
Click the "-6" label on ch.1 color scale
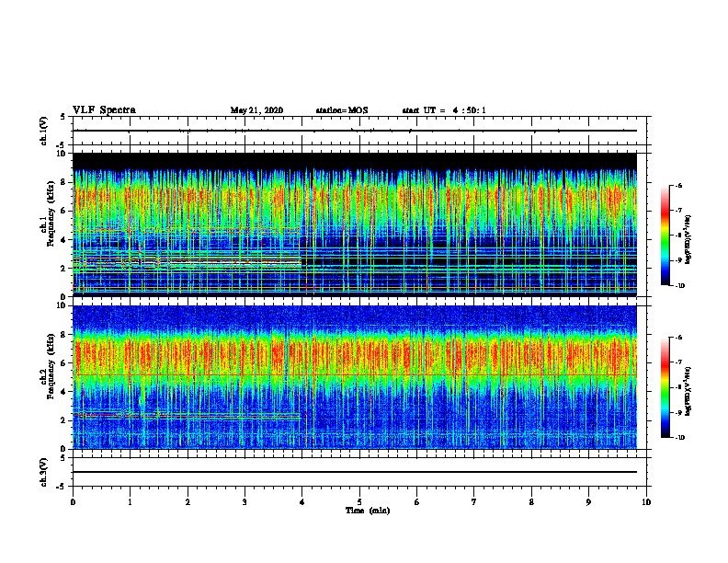(x=678, y=185)
